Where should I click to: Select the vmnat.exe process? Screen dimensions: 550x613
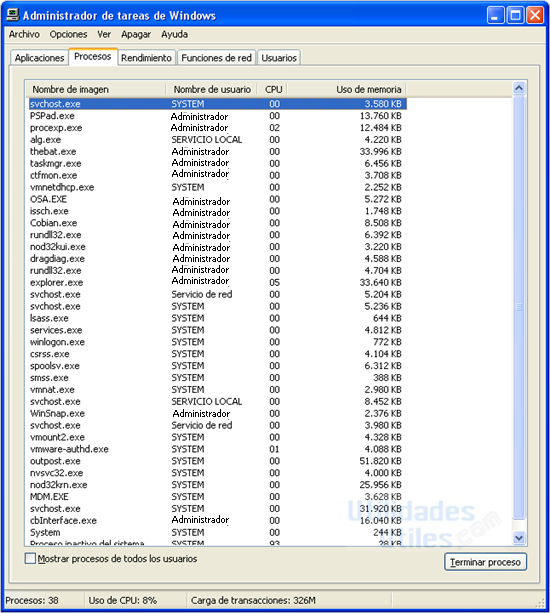click(x=217, y=389)
